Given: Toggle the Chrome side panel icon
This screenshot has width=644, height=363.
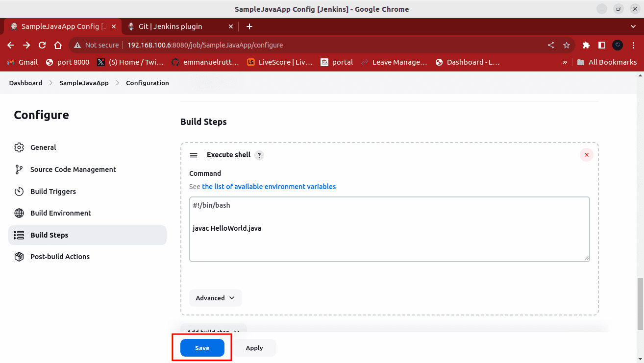Looking at the screenshot, I should 602,45.
